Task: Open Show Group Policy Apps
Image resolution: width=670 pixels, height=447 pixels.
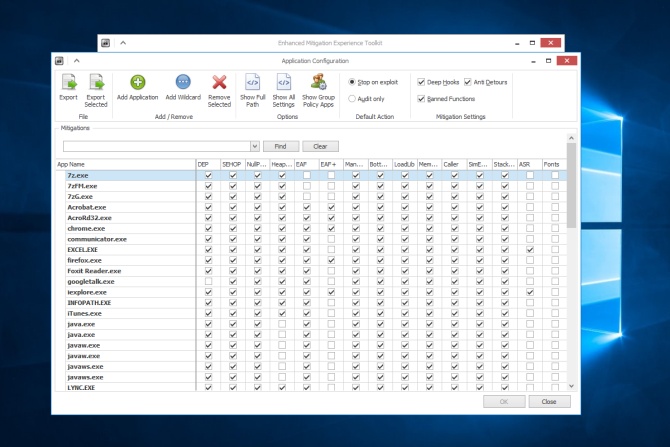Action: point(318,90)
